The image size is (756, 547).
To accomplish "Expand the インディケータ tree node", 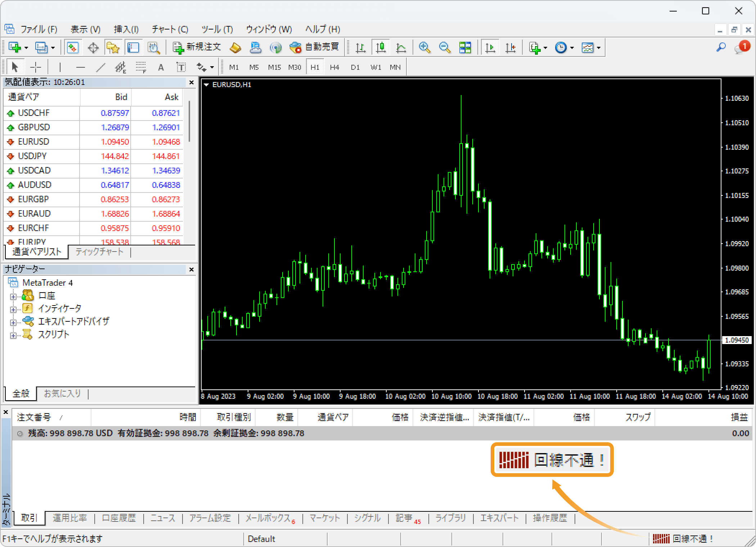I will (13, 309).
